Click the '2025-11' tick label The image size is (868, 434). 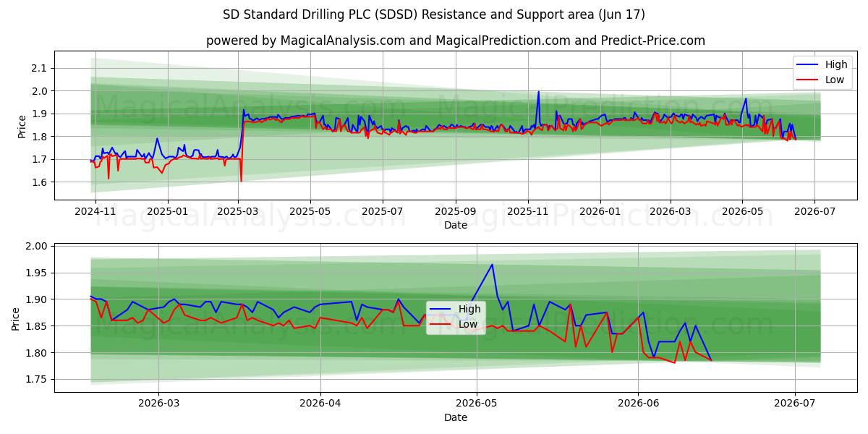528,212
